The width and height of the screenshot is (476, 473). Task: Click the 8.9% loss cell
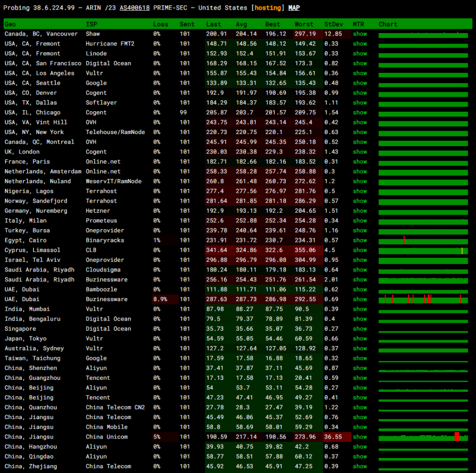click(165, 299)
